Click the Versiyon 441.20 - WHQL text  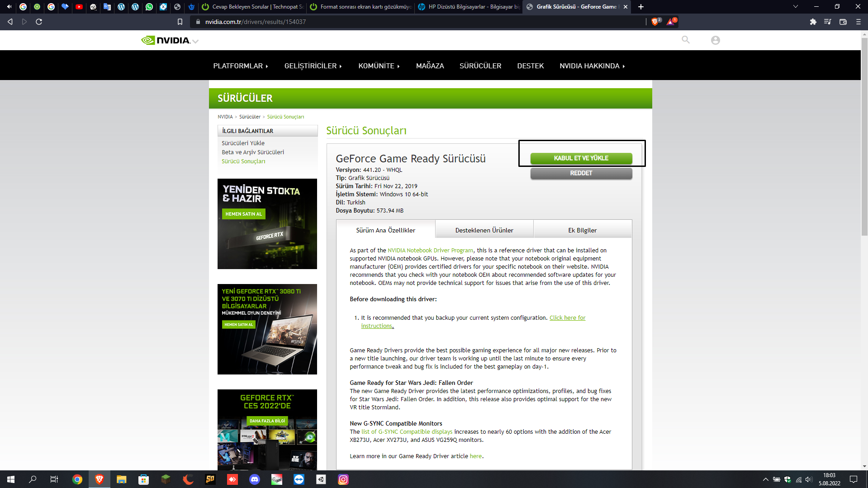click(369, 170)
